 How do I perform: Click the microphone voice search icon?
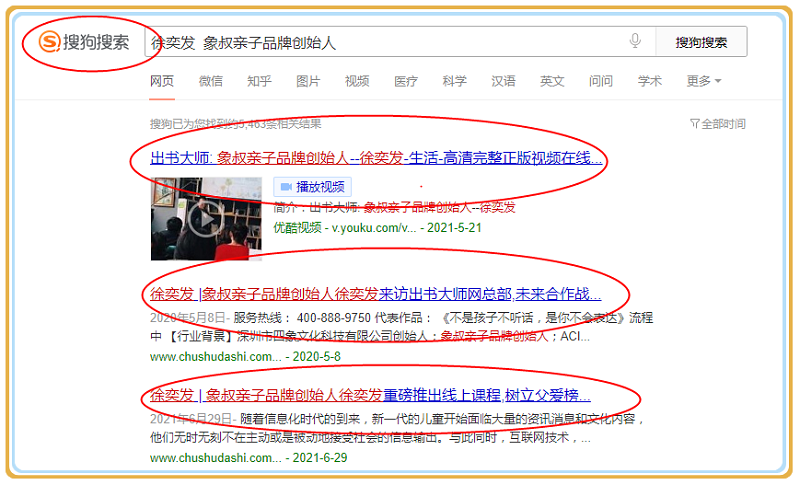[x=635, y=41]
